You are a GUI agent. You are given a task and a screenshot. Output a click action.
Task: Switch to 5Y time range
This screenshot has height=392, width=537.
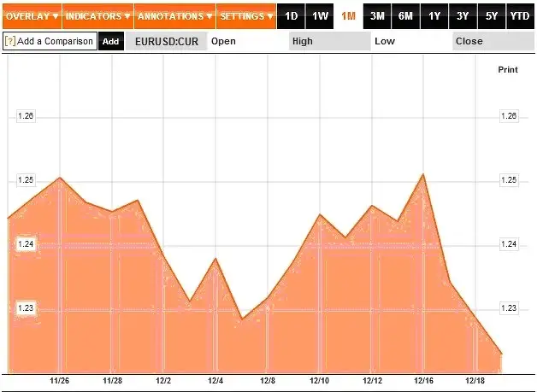click(x=492, y=16)
